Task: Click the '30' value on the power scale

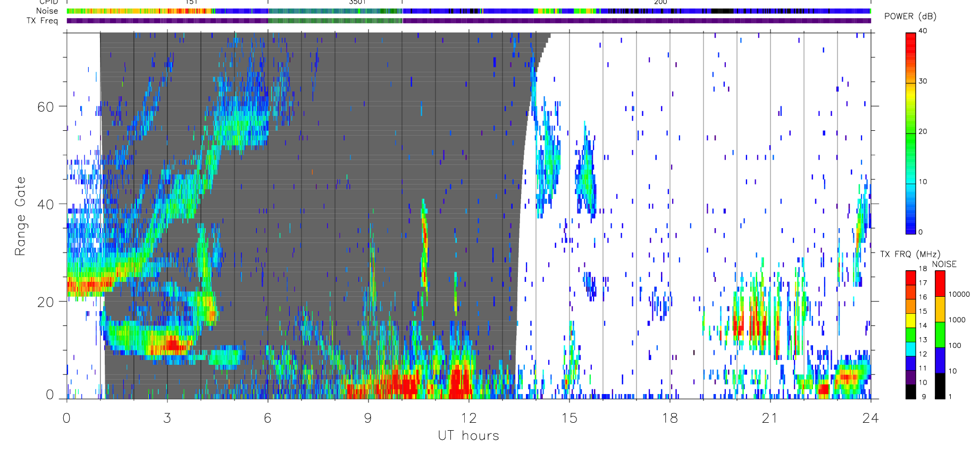Action: point(923,81)
